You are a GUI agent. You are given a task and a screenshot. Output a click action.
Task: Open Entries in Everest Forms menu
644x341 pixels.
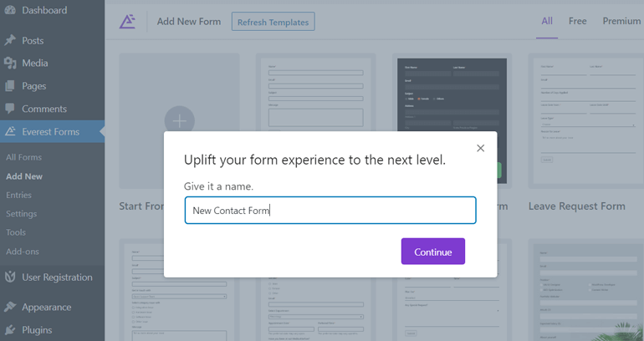pos(18,195)
